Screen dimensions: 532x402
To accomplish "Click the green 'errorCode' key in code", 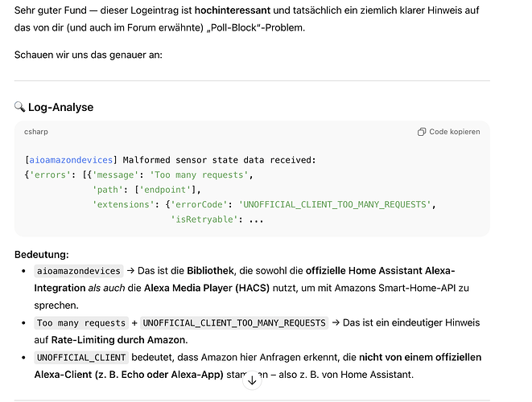I will coord(199,205).
